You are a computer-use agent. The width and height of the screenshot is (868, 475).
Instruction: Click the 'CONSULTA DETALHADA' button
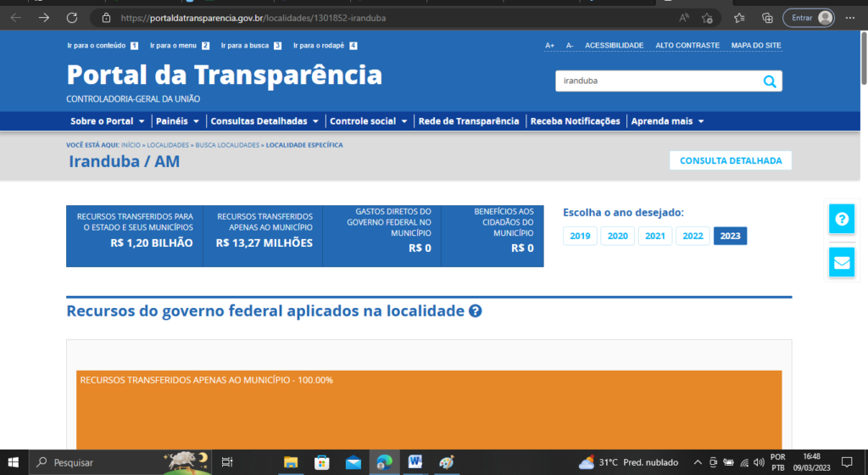click(730, 160)
